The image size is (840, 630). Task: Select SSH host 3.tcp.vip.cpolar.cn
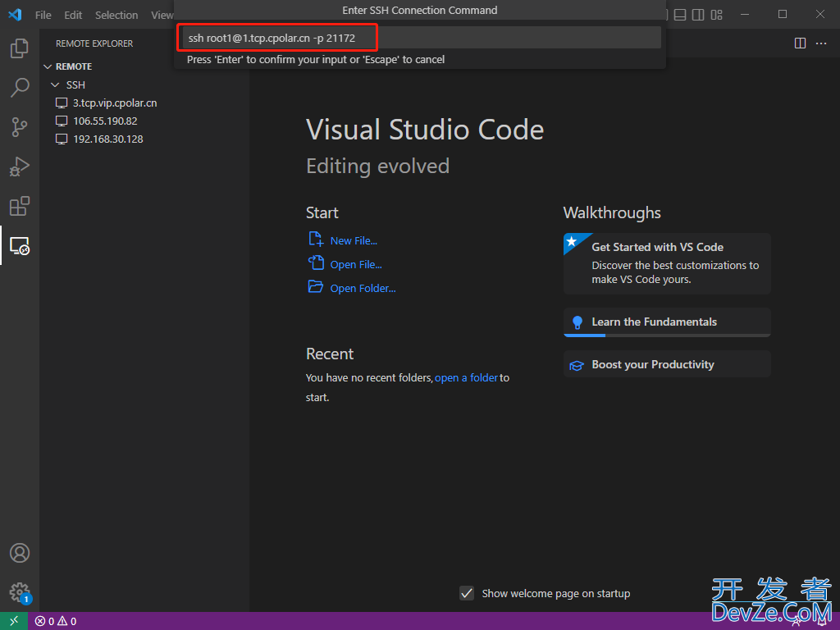pyautogui.click(x=115, y=103)
